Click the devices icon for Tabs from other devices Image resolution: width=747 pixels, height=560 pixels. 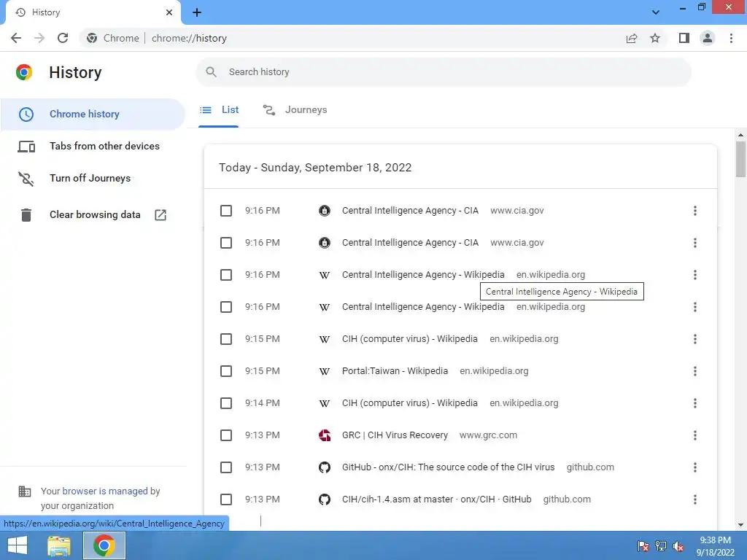tap(26, 147)
